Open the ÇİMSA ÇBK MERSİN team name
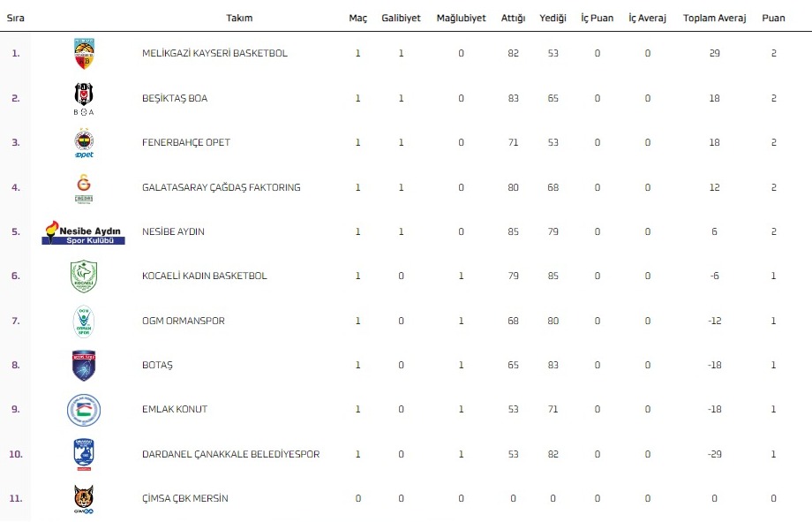The image size is (812, 522). point(184,499)
